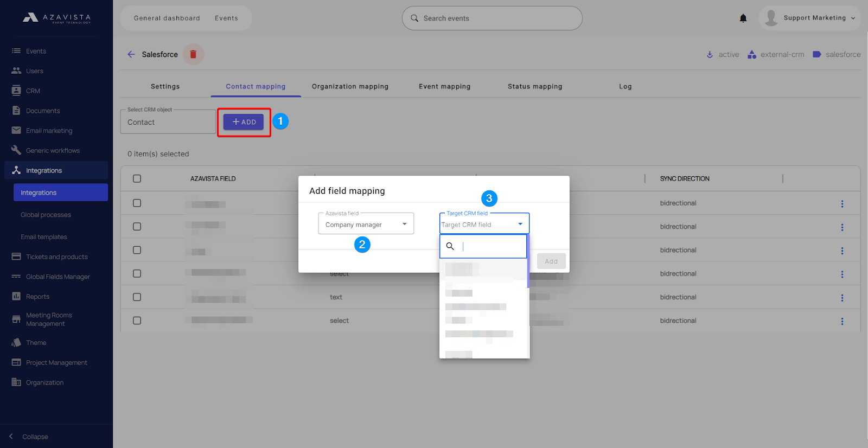This screenshot has width=868, height=448.
Task: Click the + ADD button
Action: (x=244, y=122)
